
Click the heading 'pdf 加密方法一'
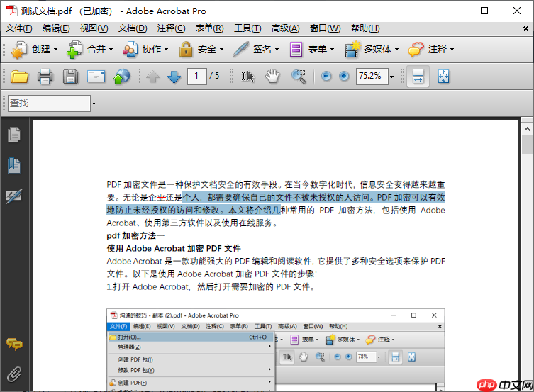pyautogui.click(x=135, y=236)
